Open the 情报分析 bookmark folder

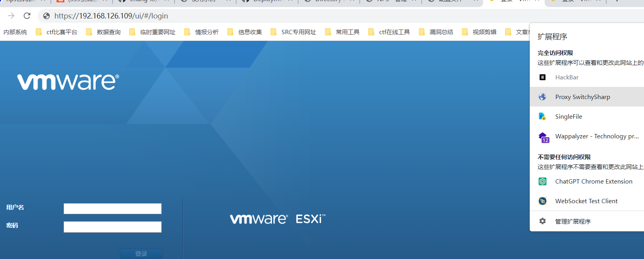click(201, 32)
